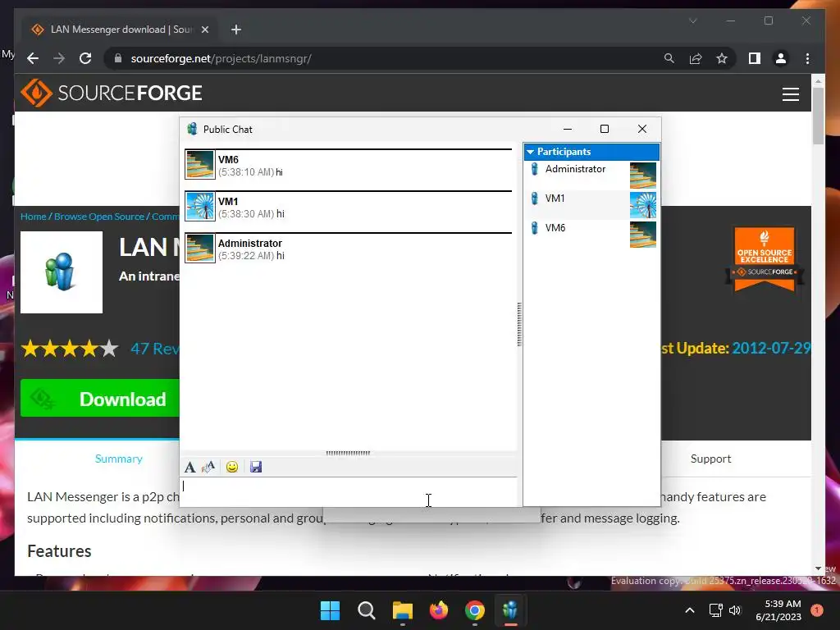The width and height of the screenshot is (840, 630).
Task: Select Administrator in the Participants list
Action: click(x=591, y=175)
